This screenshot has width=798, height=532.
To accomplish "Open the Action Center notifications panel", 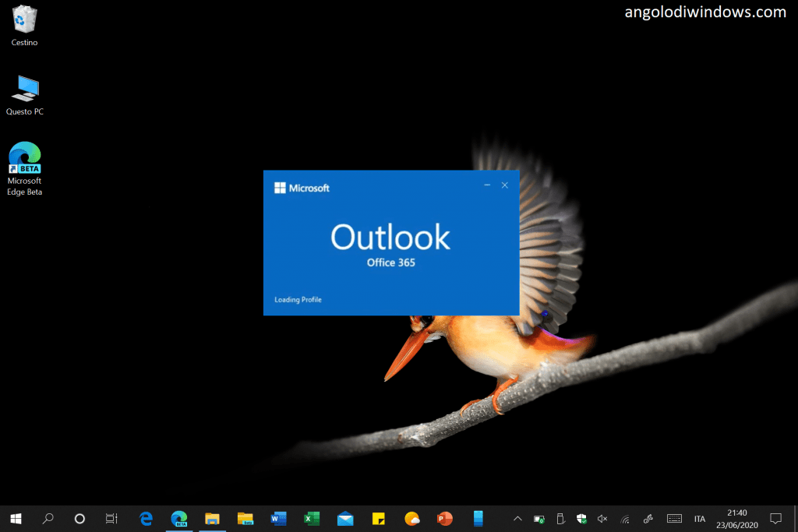I will [x=775, y=518].
